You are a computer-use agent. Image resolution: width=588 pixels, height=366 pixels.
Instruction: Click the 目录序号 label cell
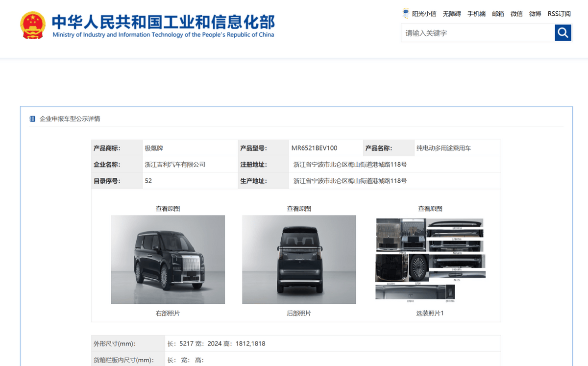[116, 181]
